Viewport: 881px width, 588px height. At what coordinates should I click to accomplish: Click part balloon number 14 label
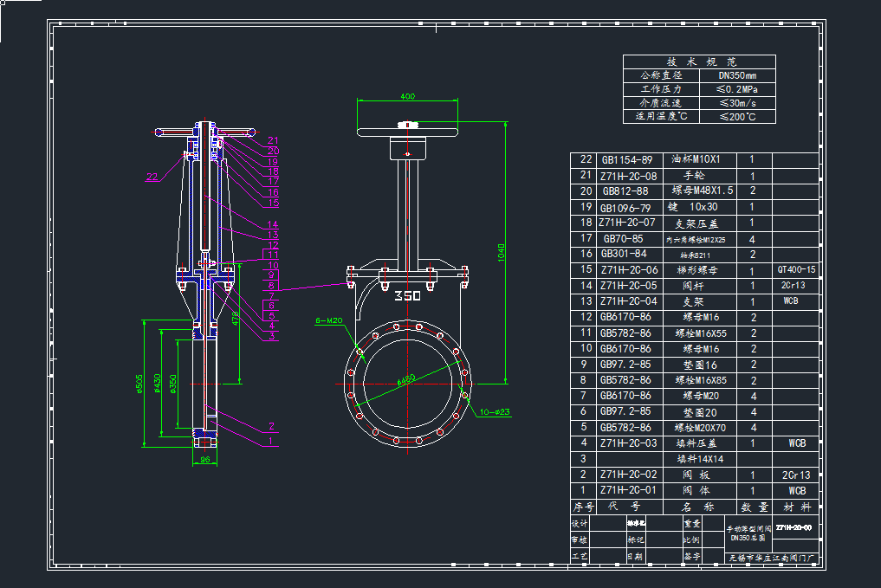click(x=272, y=225)
